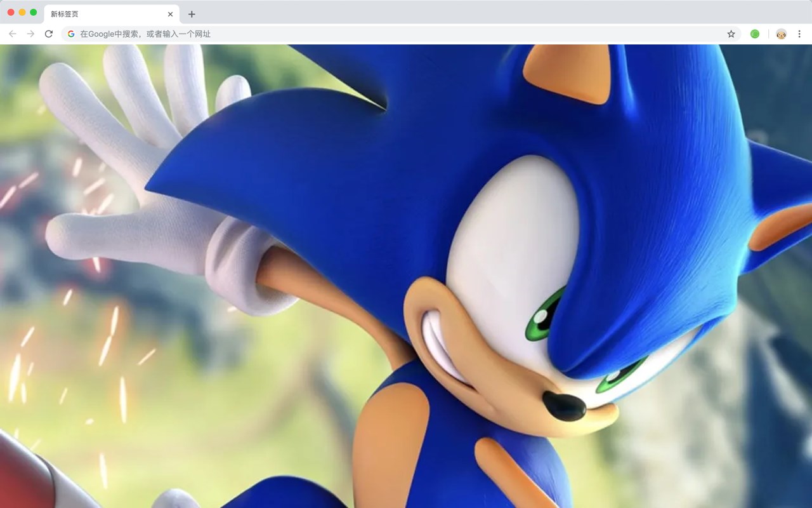
Task: Open the Chrome three-dot menu
Action: coord(800,34)
